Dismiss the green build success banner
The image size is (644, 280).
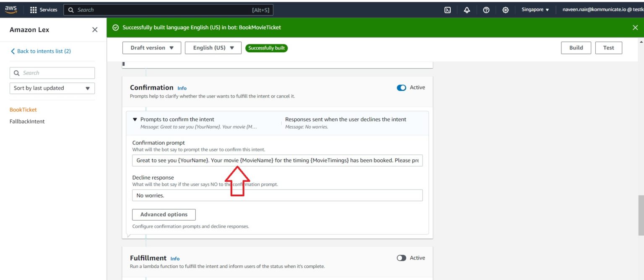click(634, 27)
